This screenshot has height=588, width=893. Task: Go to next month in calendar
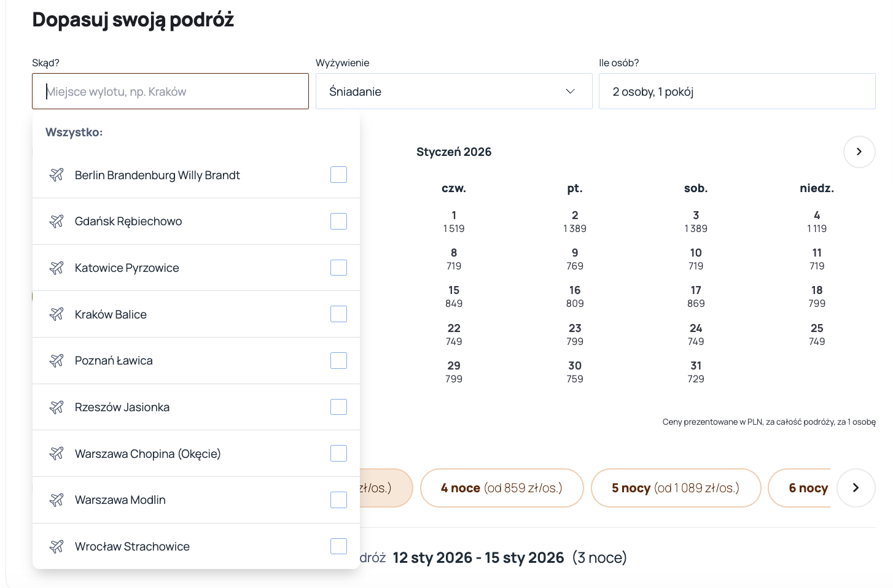(x=859, y=152)
